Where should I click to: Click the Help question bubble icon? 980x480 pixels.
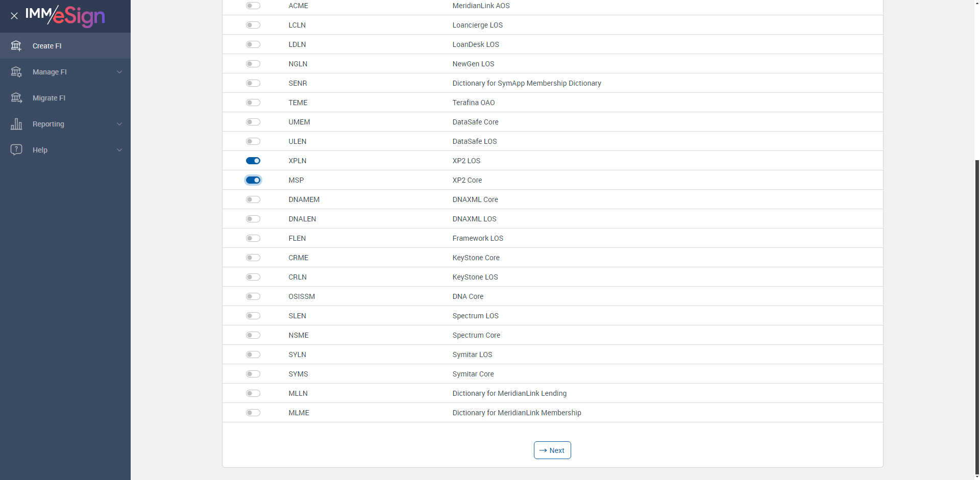(16, 150)
